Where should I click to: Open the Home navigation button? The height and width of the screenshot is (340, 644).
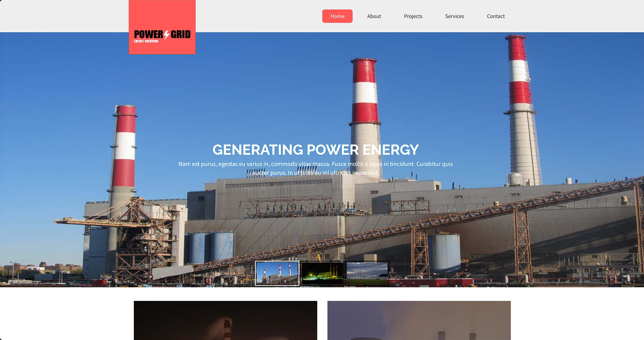pyautogui.click(x=337, y=16)
